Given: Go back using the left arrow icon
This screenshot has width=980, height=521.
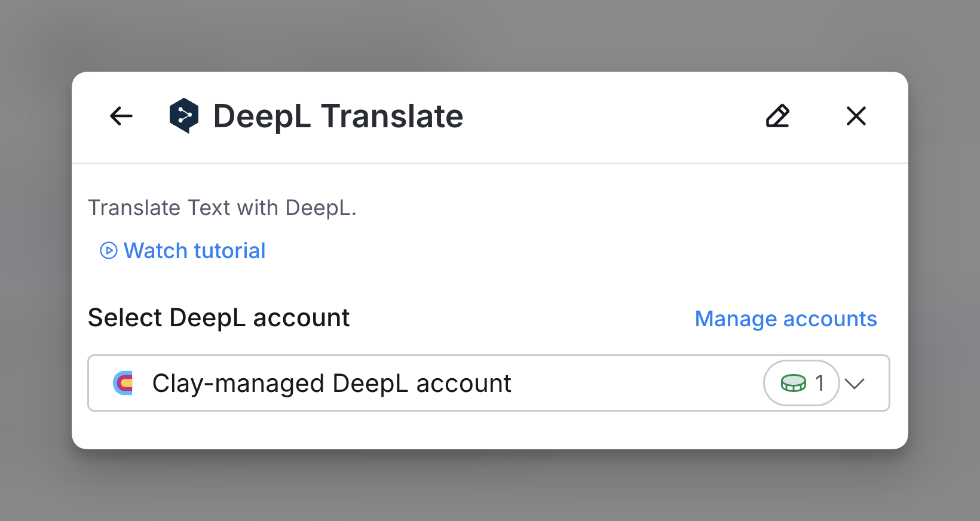Looking at the screenshot, I should (x=121, y=116).
